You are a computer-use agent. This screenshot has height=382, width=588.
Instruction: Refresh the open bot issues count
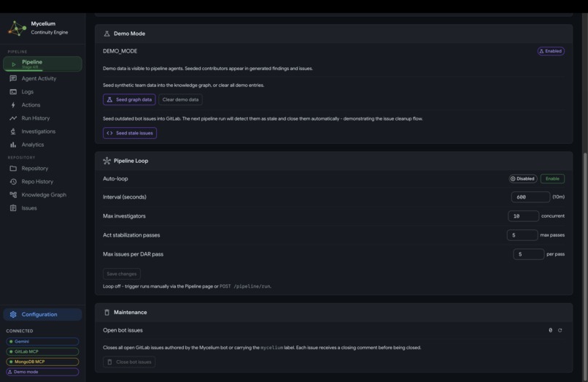pyautogui.click(x=560, y=331)
